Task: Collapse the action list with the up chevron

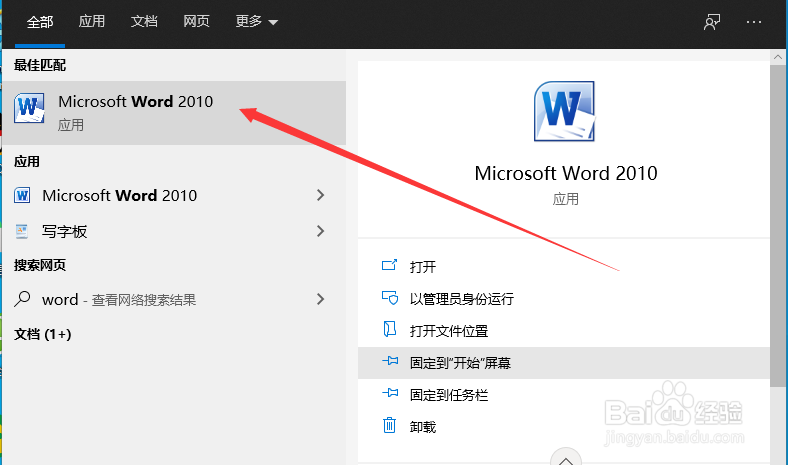Action: (x=566, y=458)
